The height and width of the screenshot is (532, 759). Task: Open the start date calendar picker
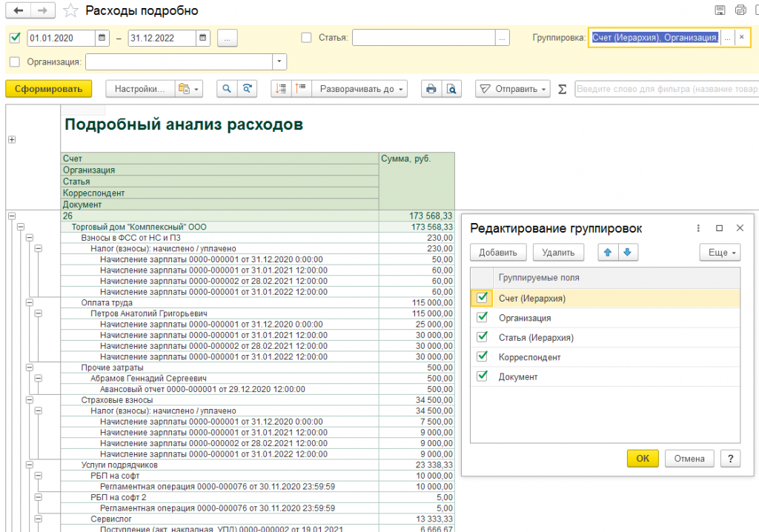click(x=102, y=38)
